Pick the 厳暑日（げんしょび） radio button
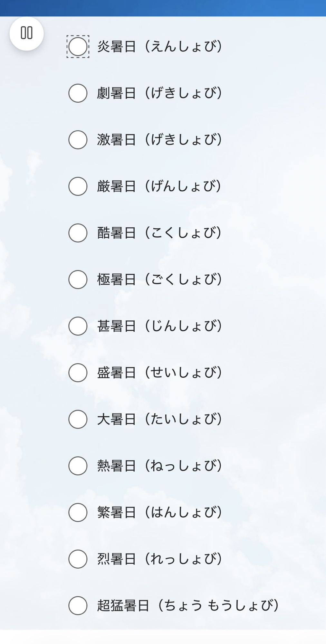The height and width of the screenshot is (644, 326). (x=78, y=186)
